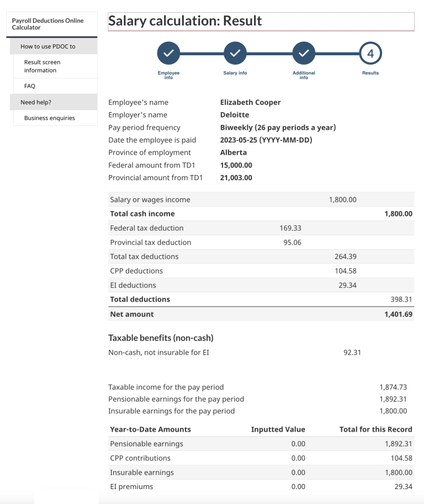Click the 'Business enquiries' sidebar link
Viewport: 424px width, 504px height.
tap(48, 118)
